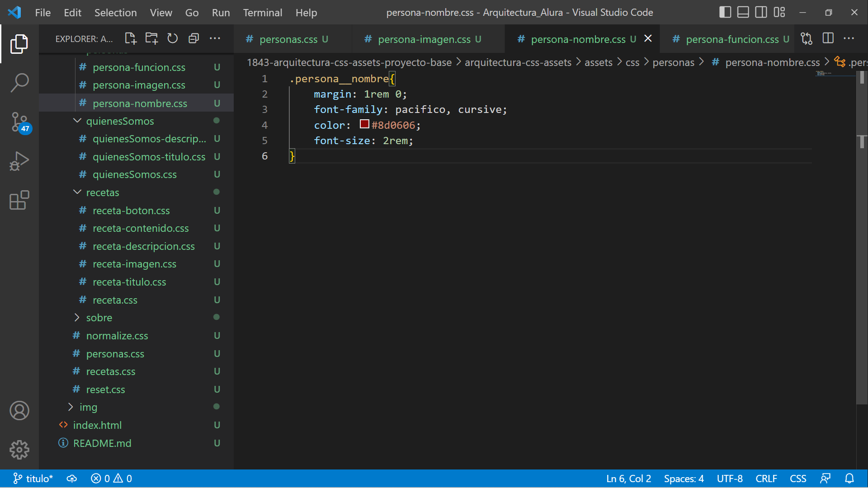Toggle the bottom panel layout icon
The width and height of the screenshot is (868, 488).
pyautogui.click(x=743, y=12)
